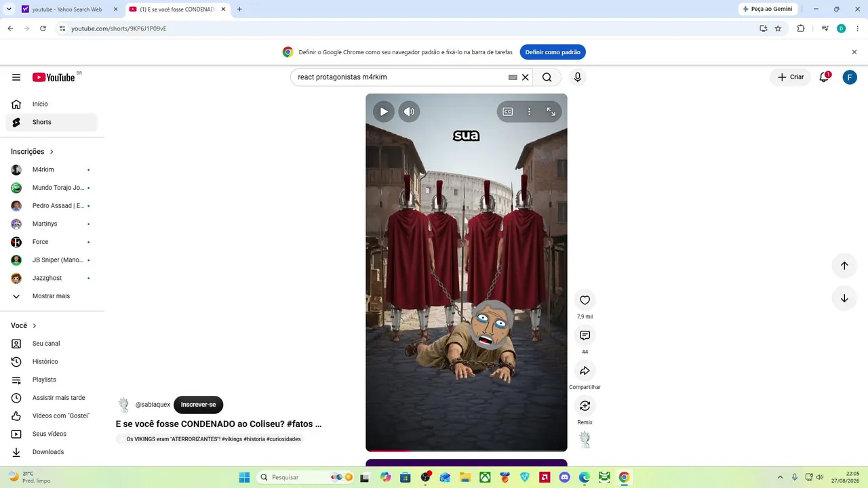Image resolution: width=868 pixels, height=488 pixels.
Task: Expand subscriptions with Mostrar mais
Action: 52,296
